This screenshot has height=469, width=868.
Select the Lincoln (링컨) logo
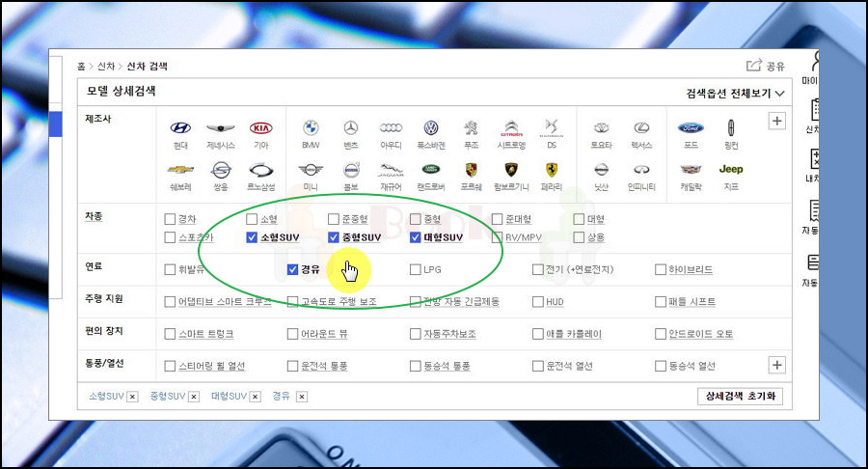coord(731,128)
